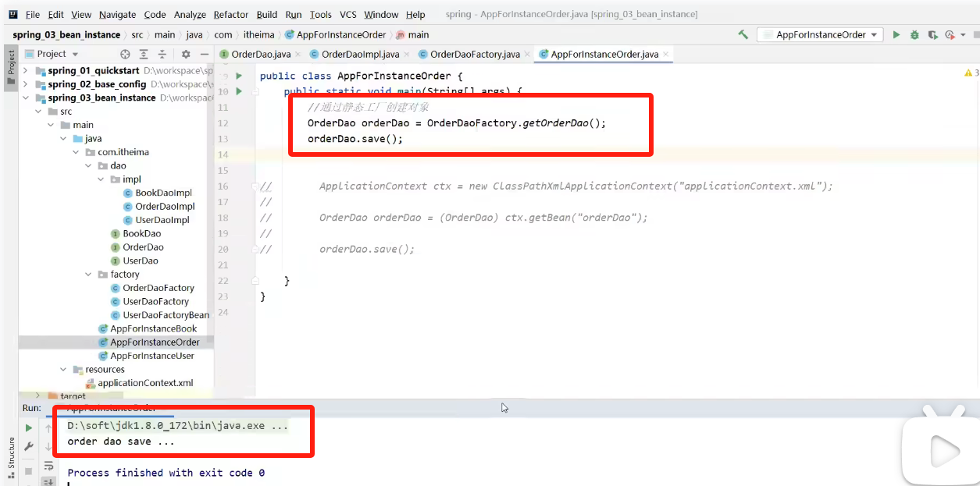
Task: Click the wrench icon in the Run panel
Action: (x=29, y=446)
